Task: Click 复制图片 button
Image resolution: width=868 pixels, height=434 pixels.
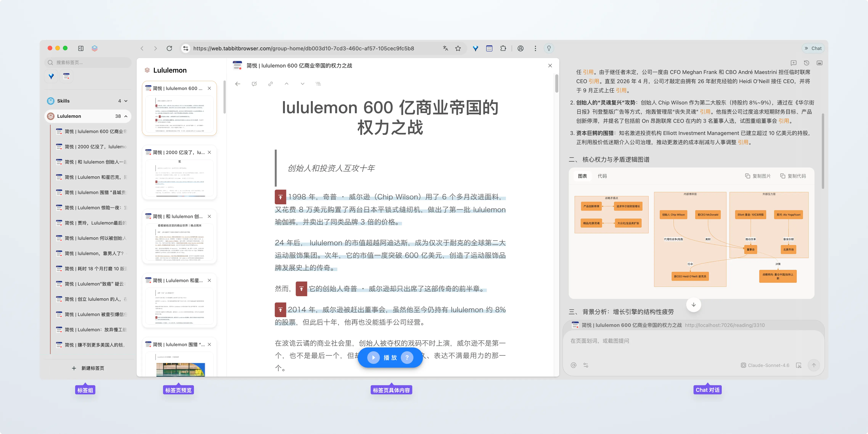Action: [x=758, y=176]
